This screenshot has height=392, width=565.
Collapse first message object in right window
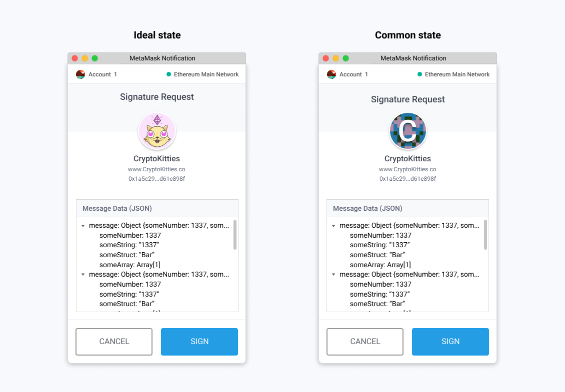(333, 226)
